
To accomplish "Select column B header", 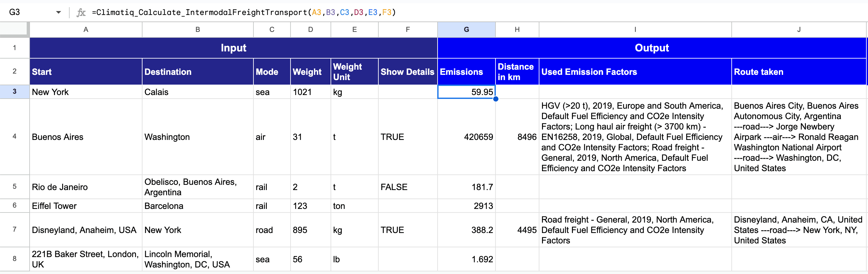I will pyautogui.click(x=198, y=30).
